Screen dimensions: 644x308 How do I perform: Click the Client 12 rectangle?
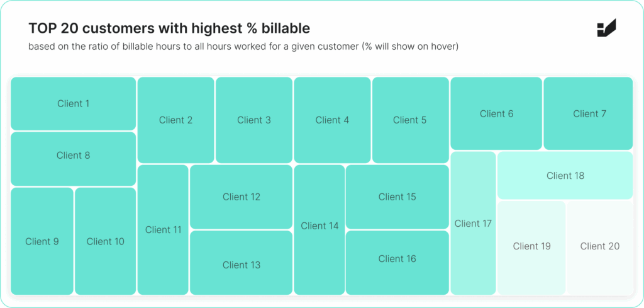(241, 197)
